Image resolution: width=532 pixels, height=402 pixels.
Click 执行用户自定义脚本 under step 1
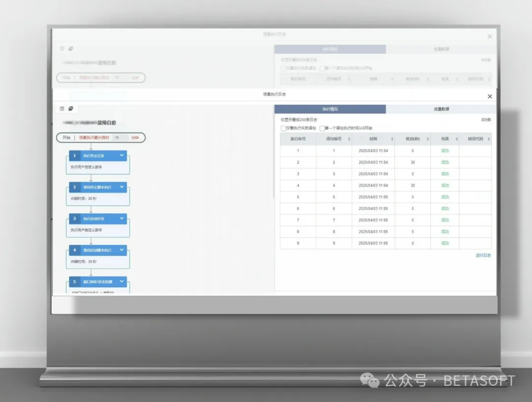click(x=86, y=167)
